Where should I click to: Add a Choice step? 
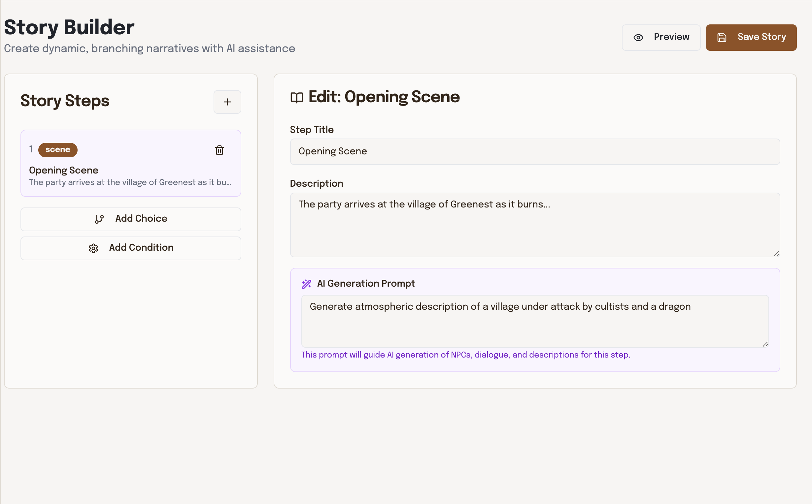point(131,219)
